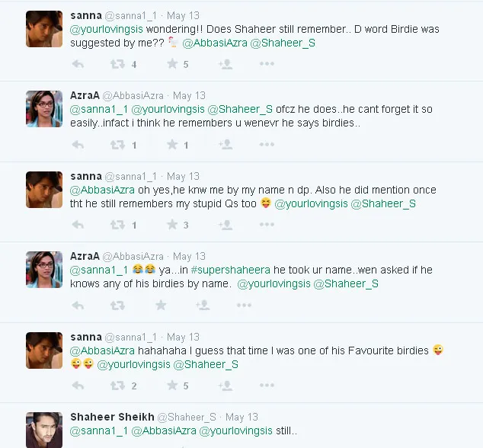
Task: Retweet sanna's tweet with 4 retweets
Action: pyautogui.click(x=117, y=65)
